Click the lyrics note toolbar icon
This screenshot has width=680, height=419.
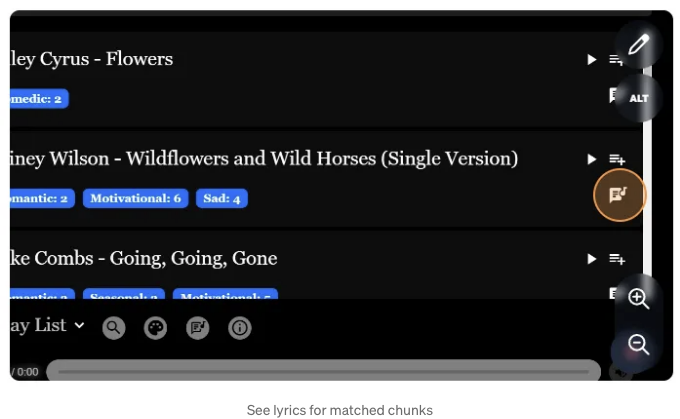198,327
